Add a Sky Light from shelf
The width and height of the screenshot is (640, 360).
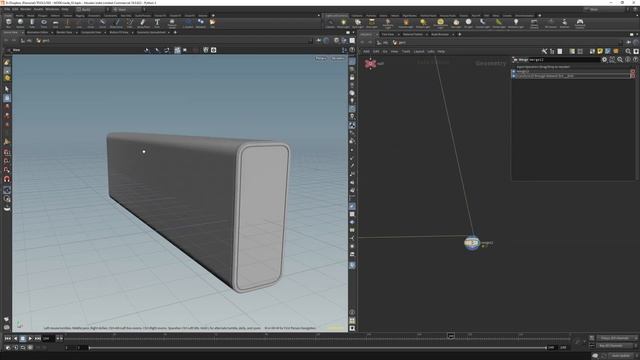point(456,23)
